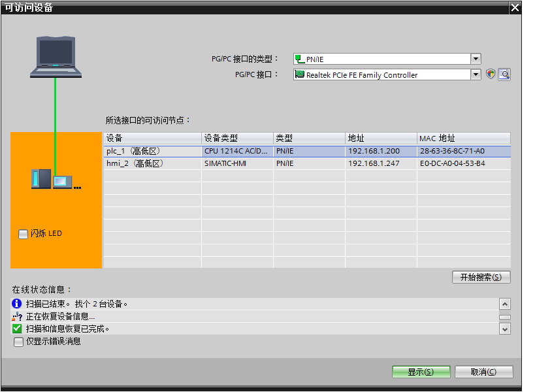Viewport: 535px width, 392px height.
Task: Click the SIMATIC-HMI device type cell
Action: (x=238, y=163)
